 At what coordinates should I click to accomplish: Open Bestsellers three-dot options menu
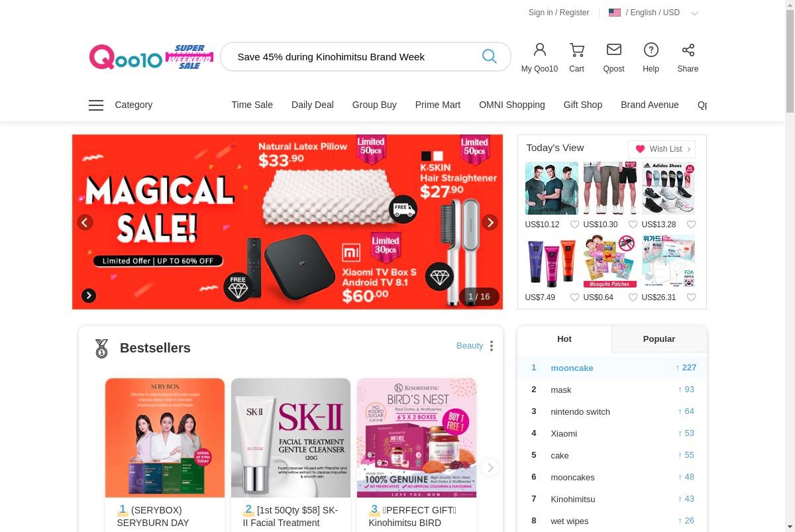pos(491,346)
